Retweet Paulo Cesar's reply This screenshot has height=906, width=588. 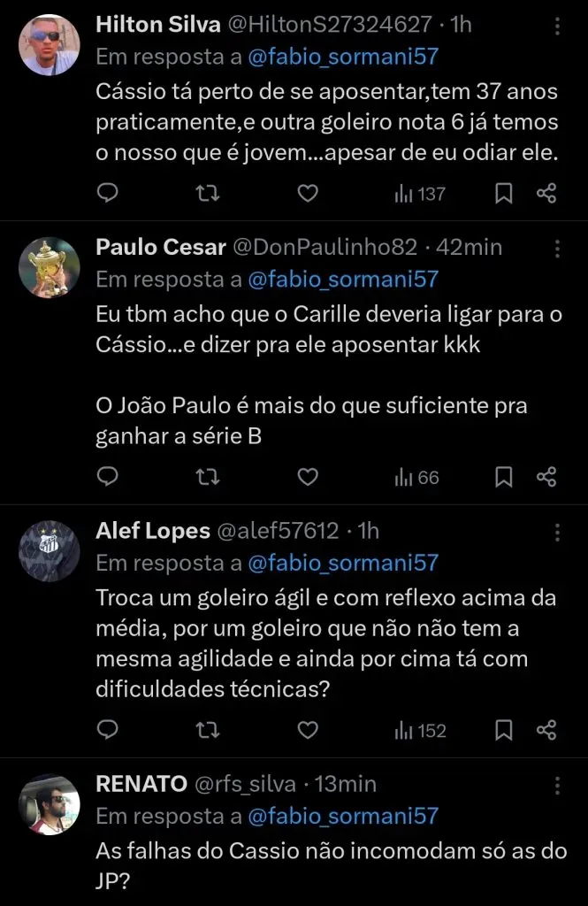pyautogui.click(x=208, y=476)
